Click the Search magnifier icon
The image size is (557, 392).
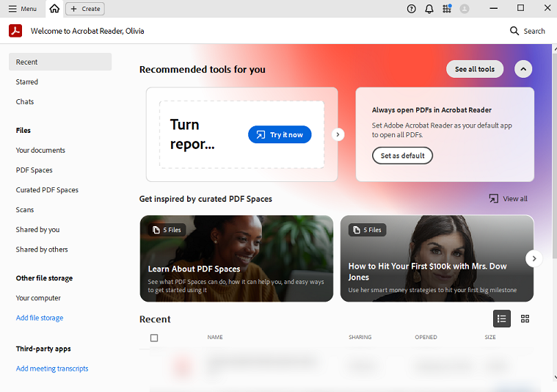514,31
